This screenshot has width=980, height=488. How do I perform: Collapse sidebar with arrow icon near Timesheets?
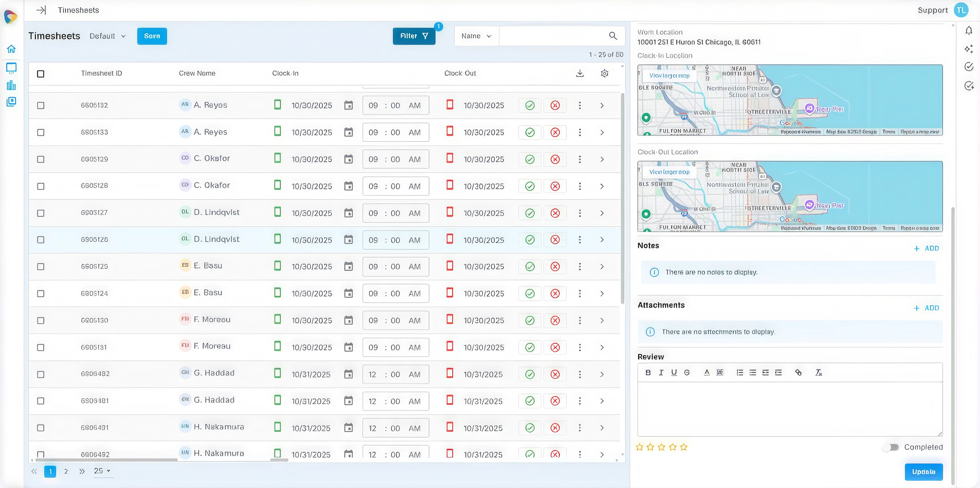(41, 10)
